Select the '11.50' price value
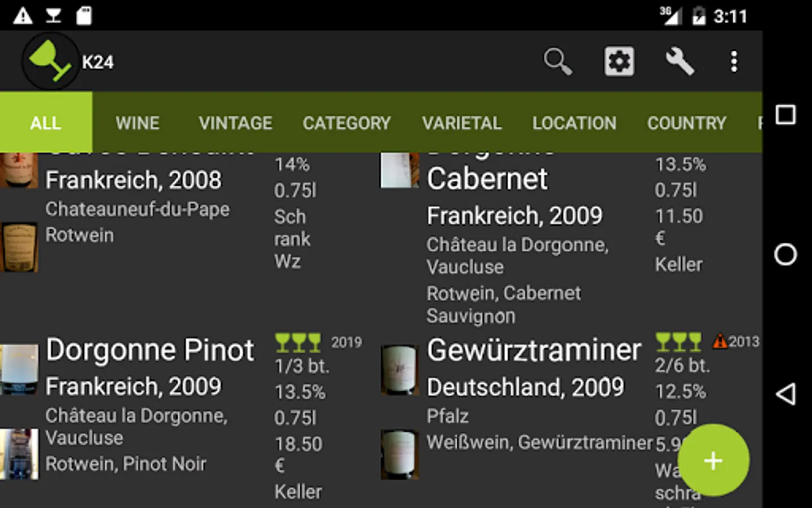Viewport: 812px width, 508px height. (679, 216)
